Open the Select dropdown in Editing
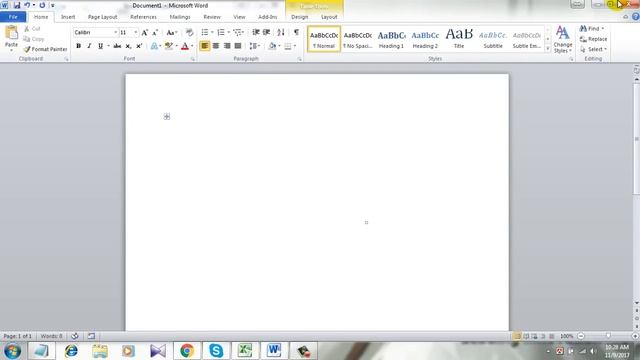Screen dimensions: 640x360 [593, 49]
